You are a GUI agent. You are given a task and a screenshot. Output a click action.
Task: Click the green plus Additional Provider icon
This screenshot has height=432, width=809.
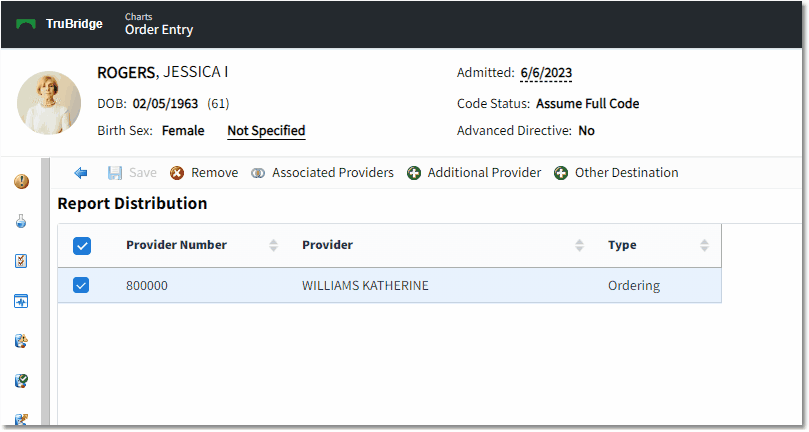(x=414, y=173)
